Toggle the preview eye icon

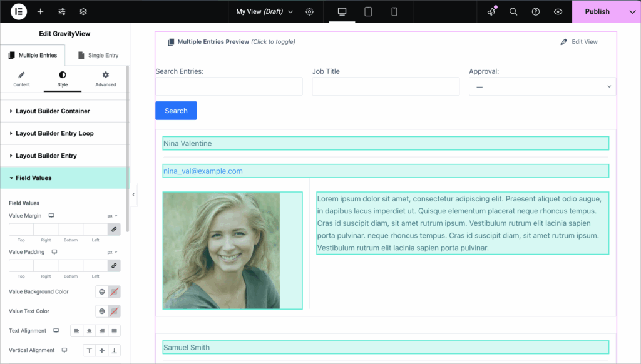[x=558, y=11]
